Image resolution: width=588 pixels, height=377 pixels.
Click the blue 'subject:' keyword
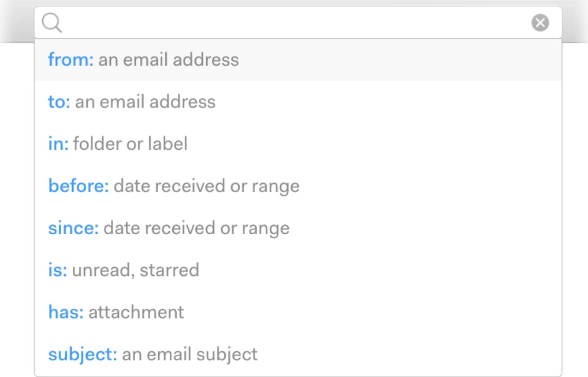pyautogui.click(x=83, y=355)
